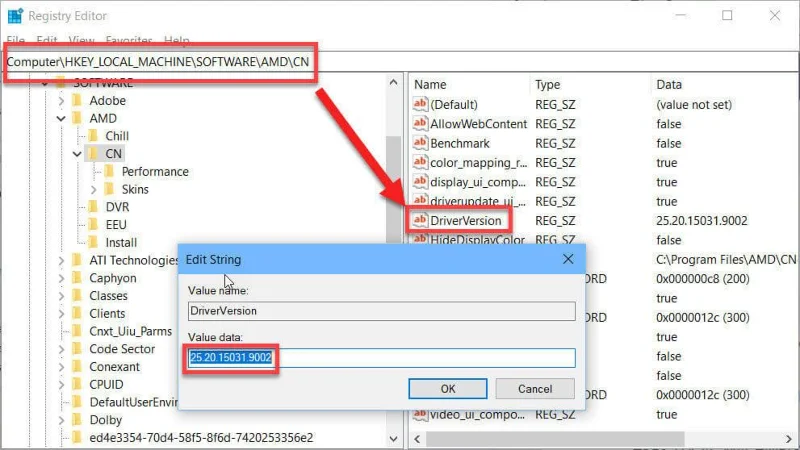
Task: Select the DriverVersion value name
Action: click(465, 220)
